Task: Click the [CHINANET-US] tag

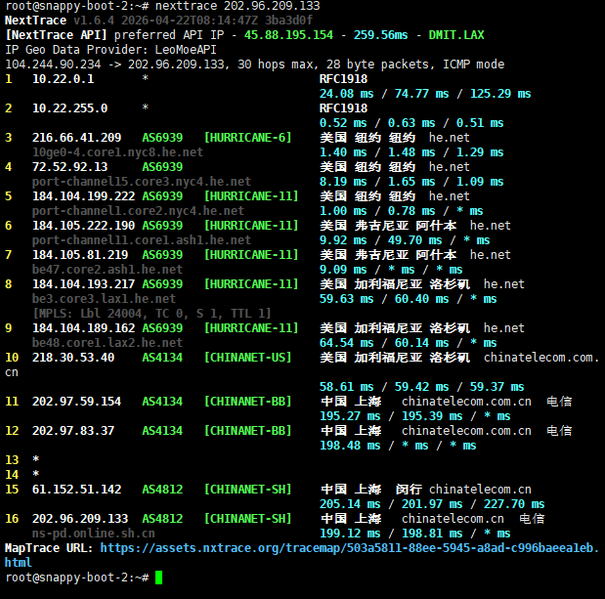Action: pos(248,358)
